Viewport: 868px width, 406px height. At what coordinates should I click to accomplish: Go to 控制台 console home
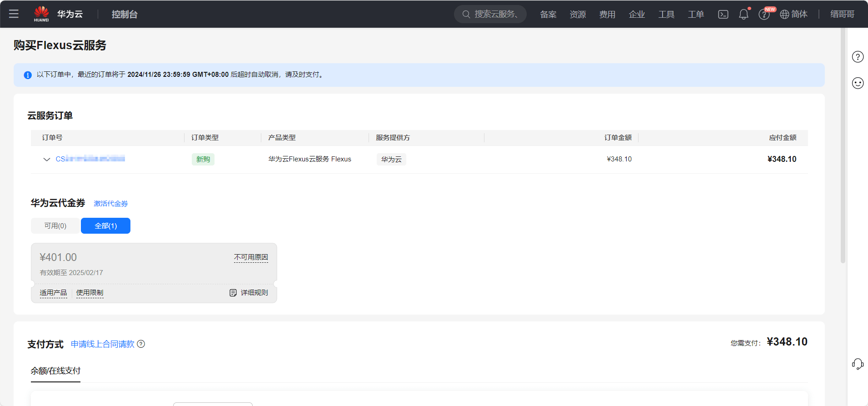(125, 15)
